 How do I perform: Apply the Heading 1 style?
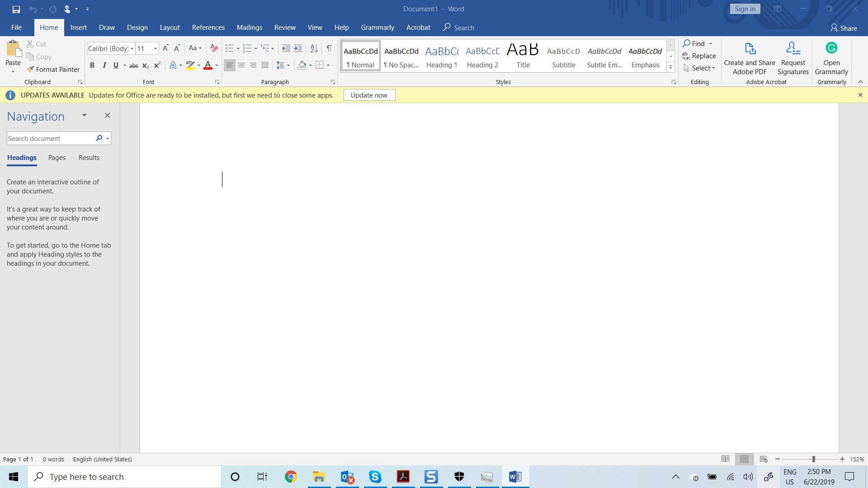click(442, 56)
